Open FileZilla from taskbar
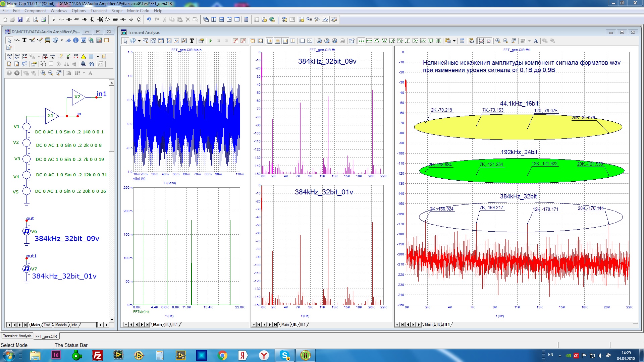This screenshot has width=644, height=362. 98,355
